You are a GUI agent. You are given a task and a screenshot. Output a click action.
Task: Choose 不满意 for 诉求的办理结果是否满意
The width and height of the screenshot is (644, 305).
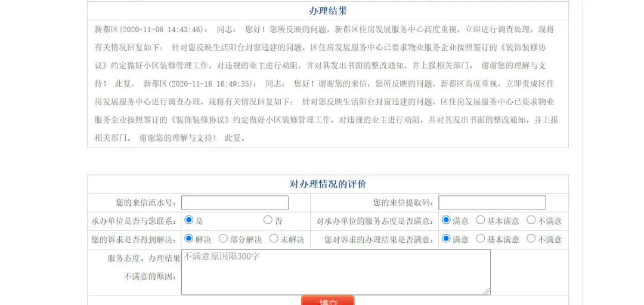(531, 239)
